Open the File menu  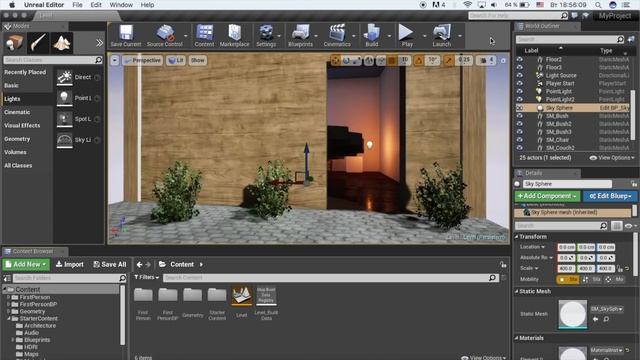tap(77, 5)
